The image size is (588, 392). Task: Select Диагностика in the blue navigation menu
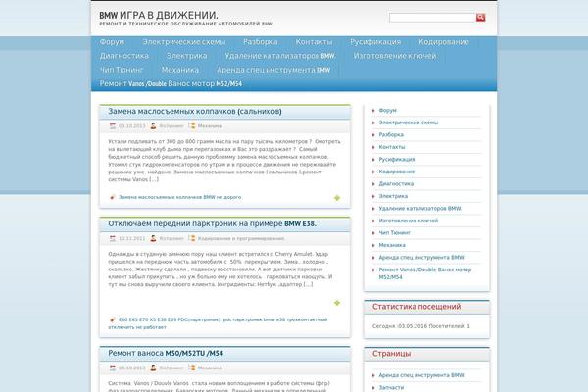pos(124,56)
